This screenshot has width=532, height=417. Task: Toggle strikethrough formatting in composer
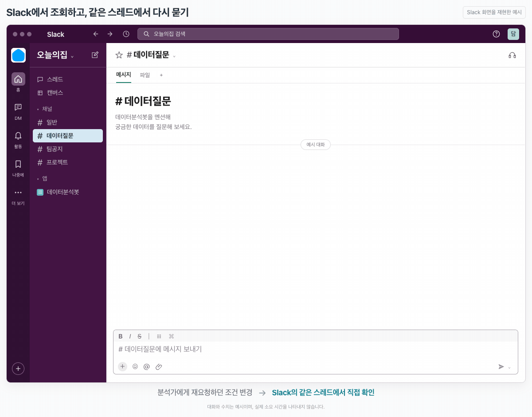click(x=139, y=336)
